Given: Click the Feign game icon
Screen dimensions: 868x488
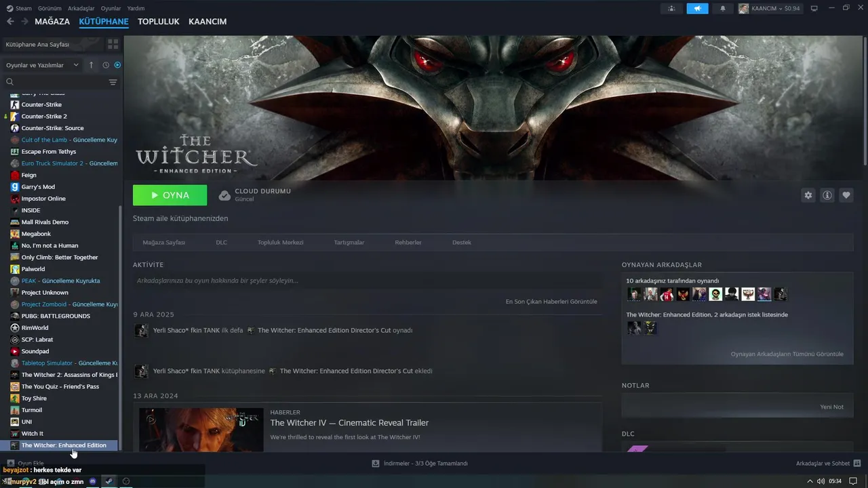Looking at the screenshot, I should [x=15, y=175].
